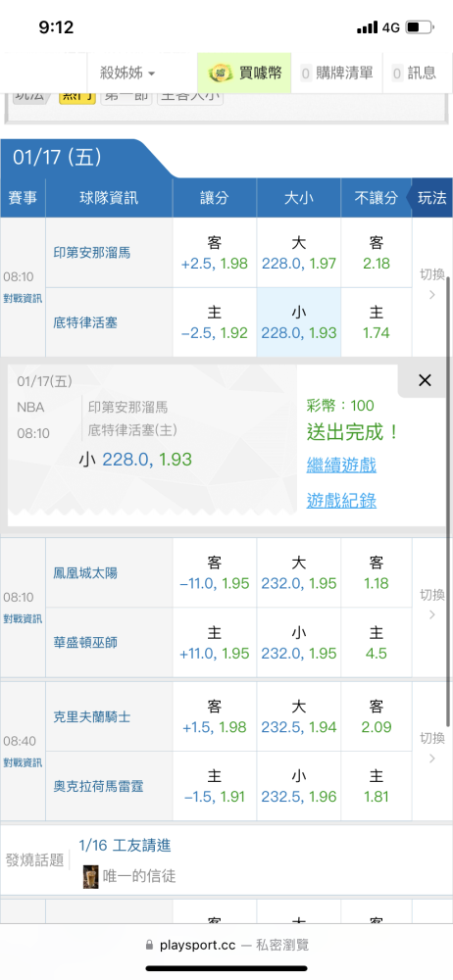This screenshot has height=980, width=453.
Task: Tap the 買噱幣 coin button
Action: [245, 73]
